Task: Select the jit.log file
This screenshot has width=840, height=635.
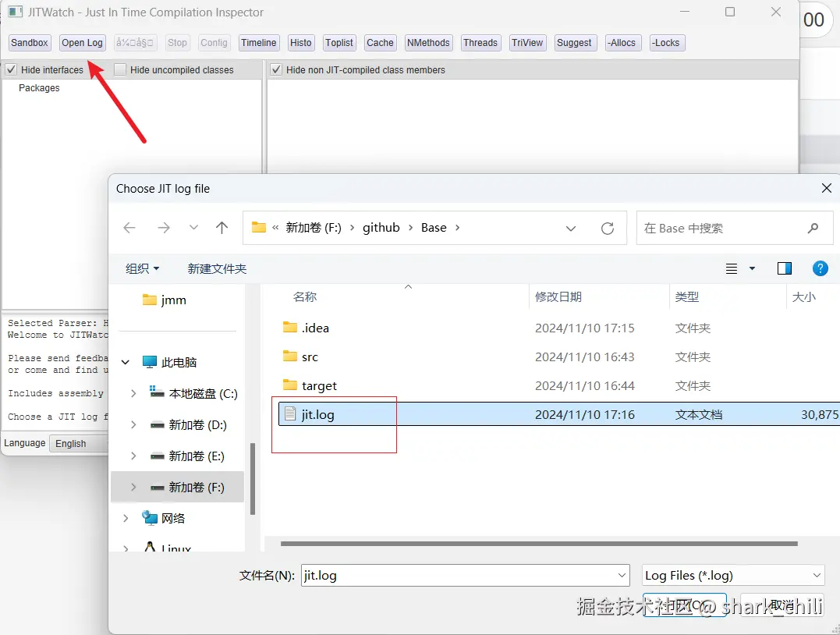Action: click(x=558, y=414)
